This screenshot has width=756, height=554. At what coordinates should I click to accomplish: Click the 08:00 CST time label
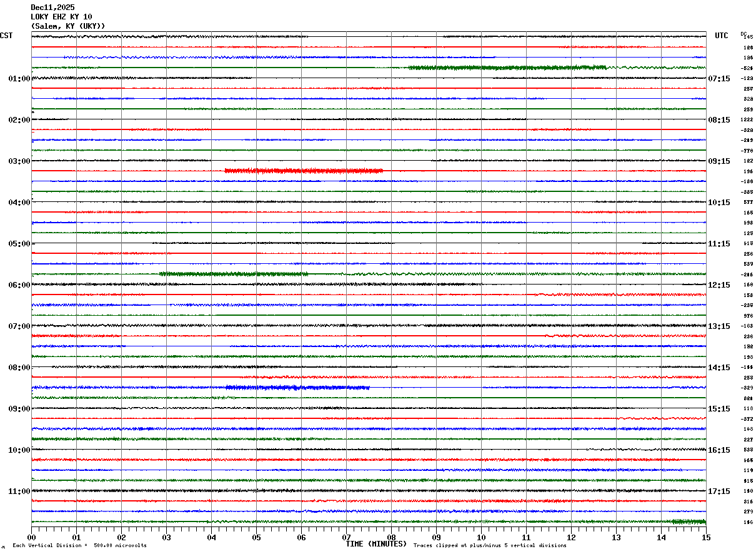coord(19,368)
